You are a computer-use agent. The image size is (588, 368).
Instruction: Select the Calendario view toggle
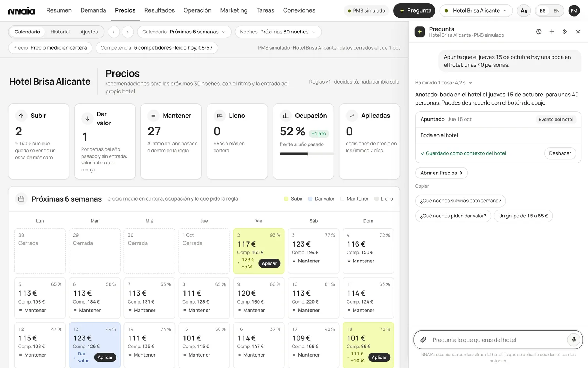point(27,32)
